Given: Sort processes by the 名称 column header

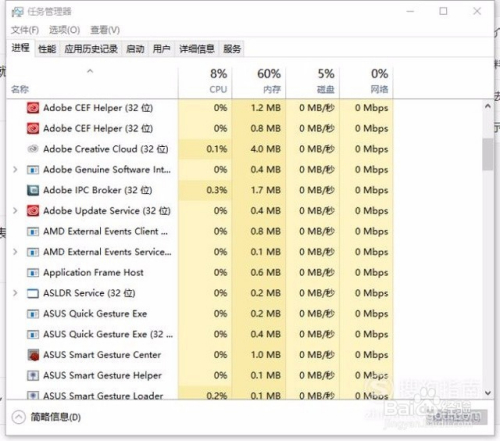Looking at the screenshot, I should 92,83.
